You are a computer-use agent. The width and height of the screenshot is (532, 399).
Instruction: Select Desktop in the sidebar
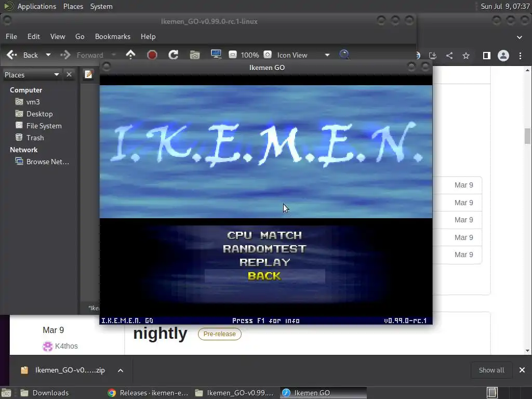39,114
